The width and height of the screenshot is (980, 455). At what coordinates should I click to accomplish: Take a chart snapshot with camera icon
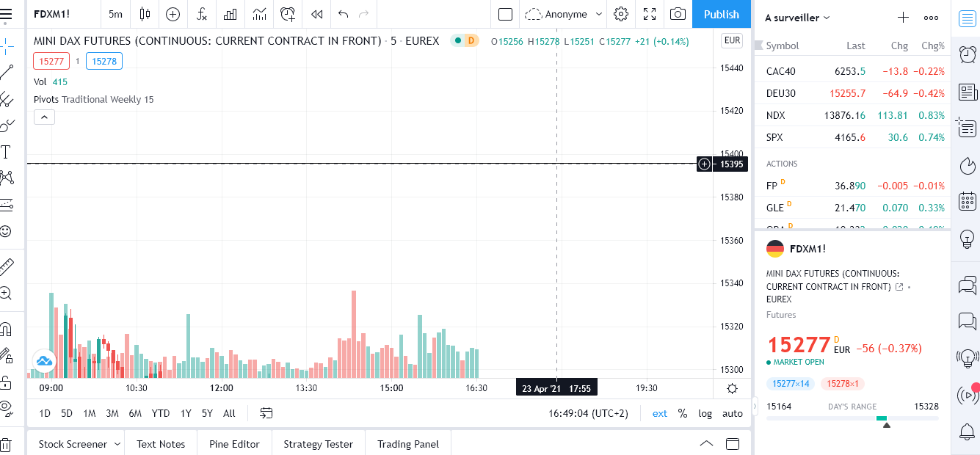[678, 14]
